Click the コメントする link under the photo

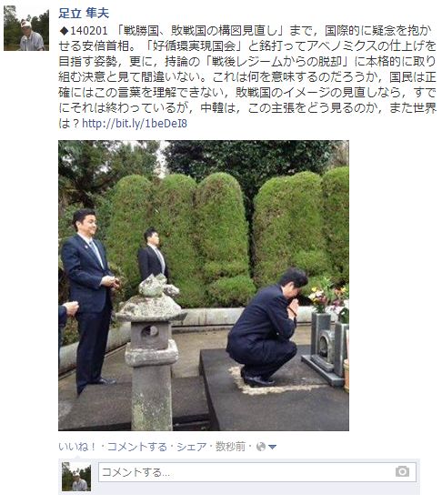[x=137, y=447]
